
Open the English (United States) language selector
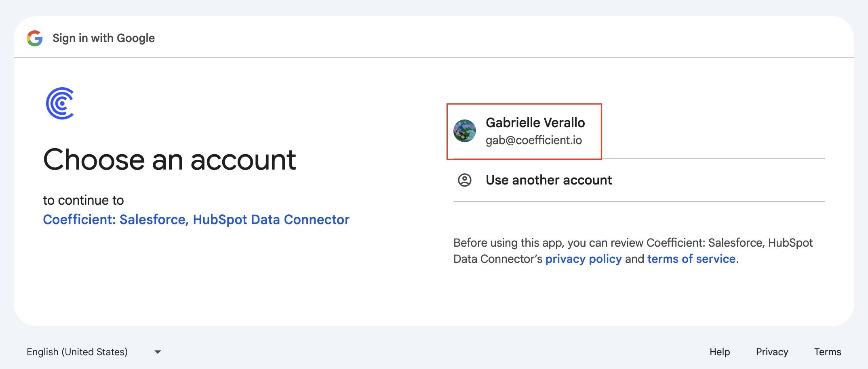pyautogui.click(x=77, y=352)
